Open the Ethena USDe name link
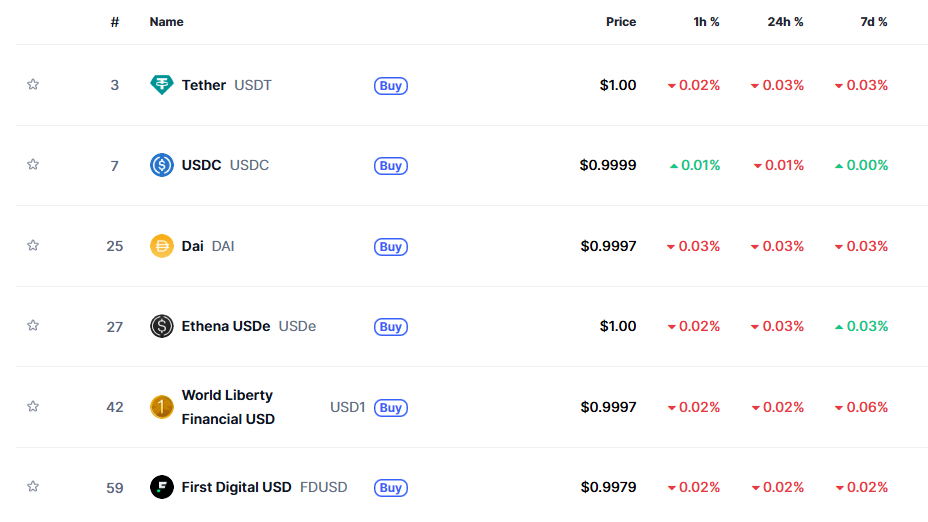 225,326
